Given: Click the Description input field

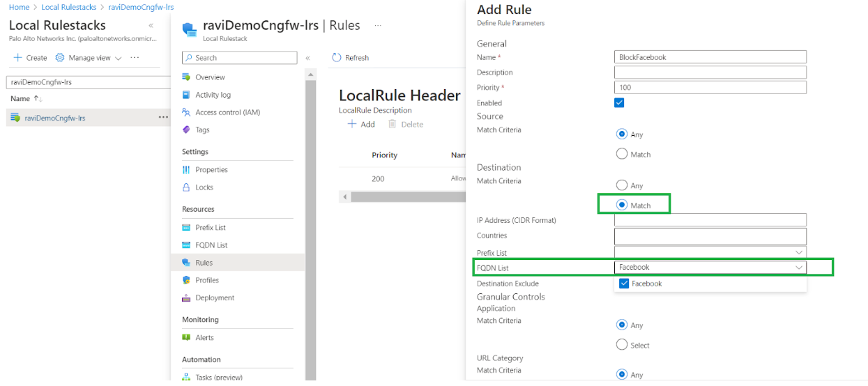Looking at the screenshot, I should (710, 72).
